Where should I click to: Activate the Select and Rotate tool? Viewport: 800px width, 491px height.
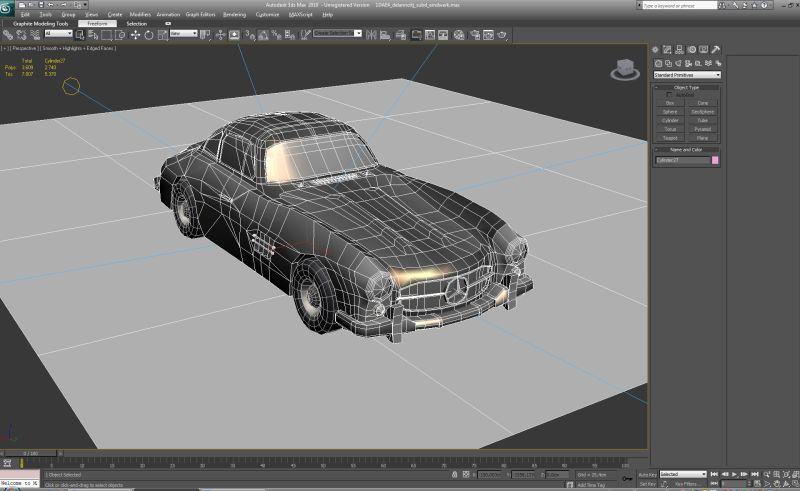(149, 35)
